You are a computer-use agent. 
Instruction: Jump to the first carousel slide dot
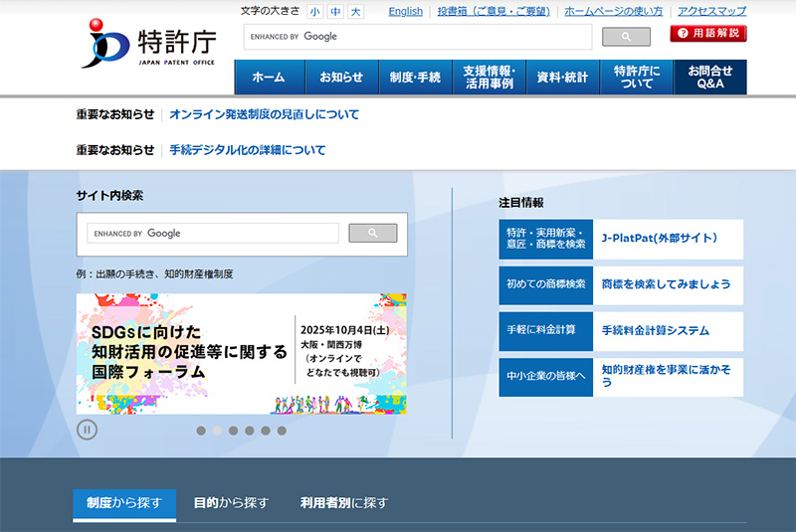pyautogui.click(x=201, y=431)
